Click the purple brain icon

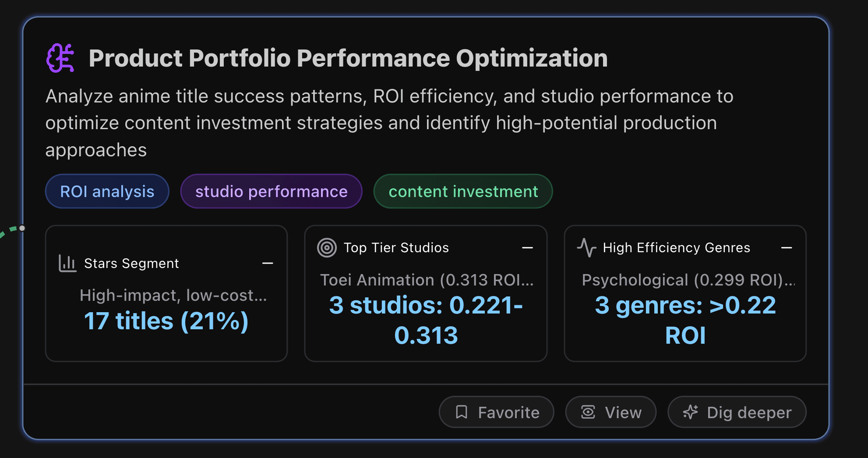(x=61, y=58)
